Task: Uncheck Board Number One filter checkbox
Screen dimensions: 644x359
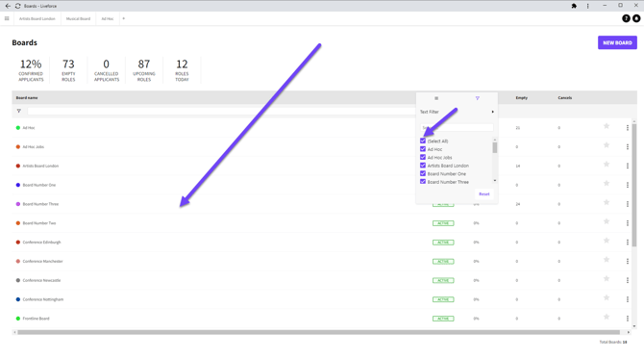Action: [x=423, y=173]
